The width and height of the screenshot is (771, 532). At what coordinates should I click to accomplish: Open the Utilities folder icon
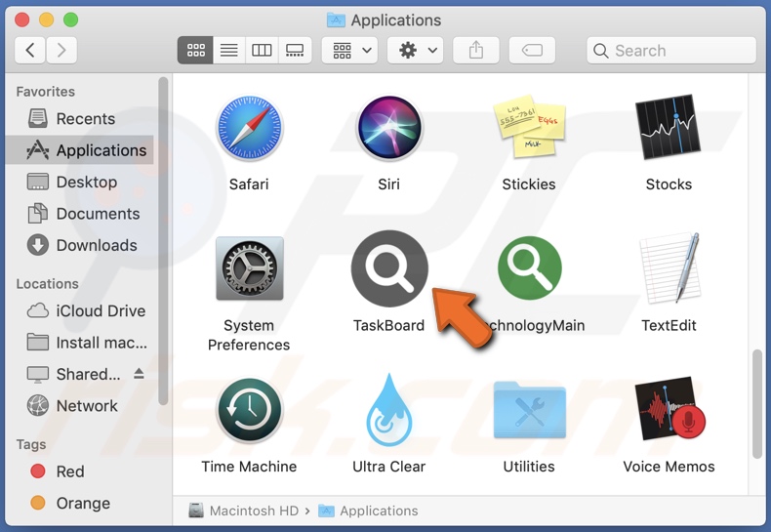[529, 410]
